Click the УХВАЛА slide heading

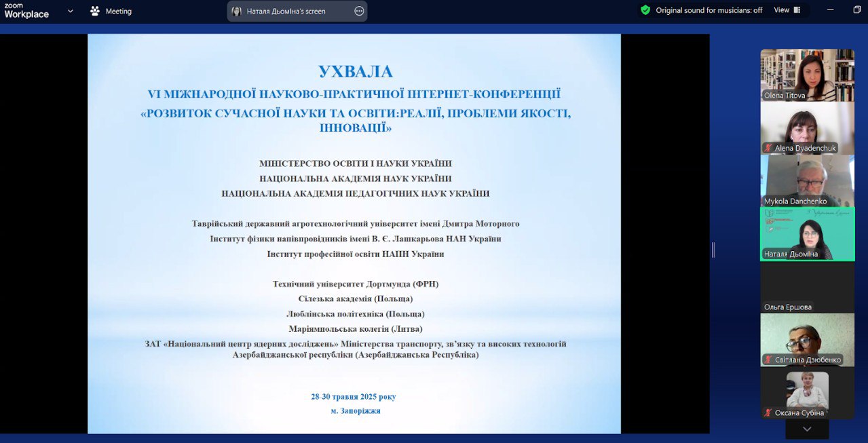[x=356, y=71]
